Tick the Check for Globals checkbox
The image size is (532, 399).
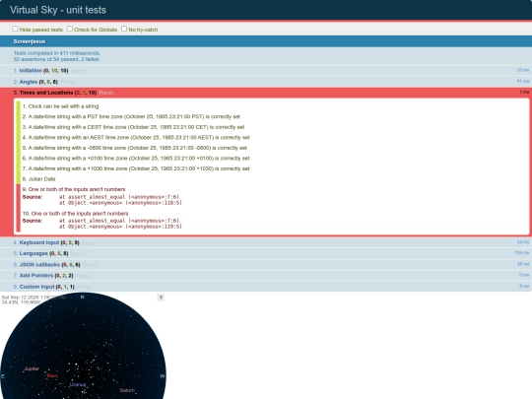tap(70, 29)
